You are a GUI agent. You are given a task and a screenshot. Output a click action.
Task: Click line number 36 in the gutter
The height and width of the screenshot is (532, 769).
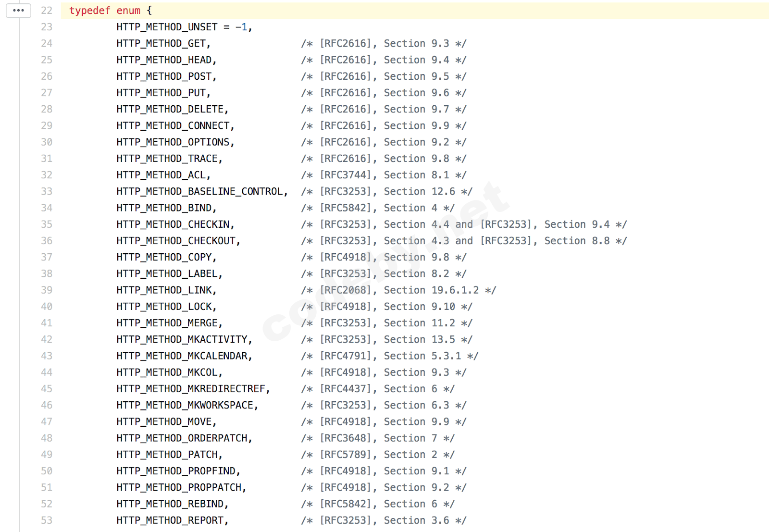(x=47, y=241)
